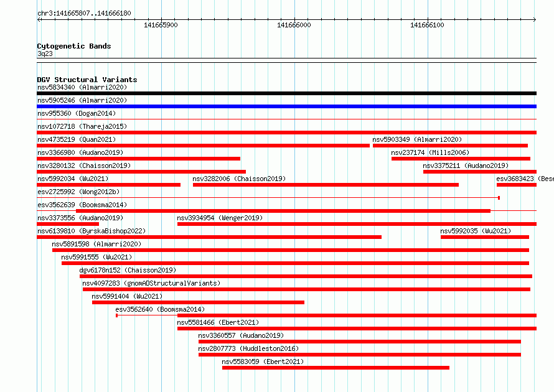Click the nsv4735219 (Quan2021) label
Viewport: 554px width, 392px height.
[77, 139]
